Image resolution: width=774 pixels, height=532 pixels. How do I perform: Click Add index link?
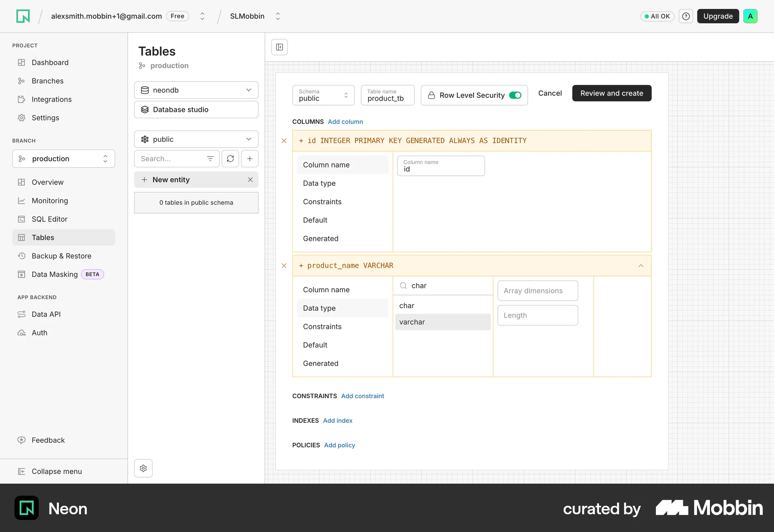[x=338, y=421]
